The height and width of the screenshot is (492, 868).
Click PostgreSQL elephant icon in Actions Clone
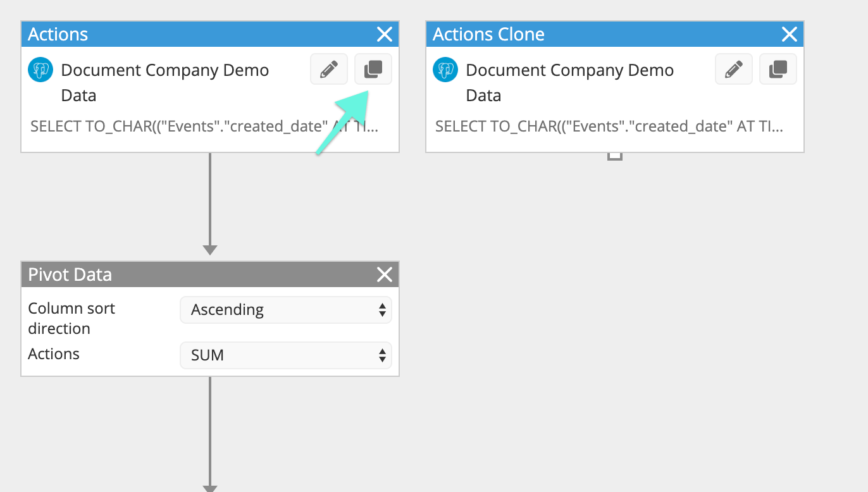click(x=445, y=70)
